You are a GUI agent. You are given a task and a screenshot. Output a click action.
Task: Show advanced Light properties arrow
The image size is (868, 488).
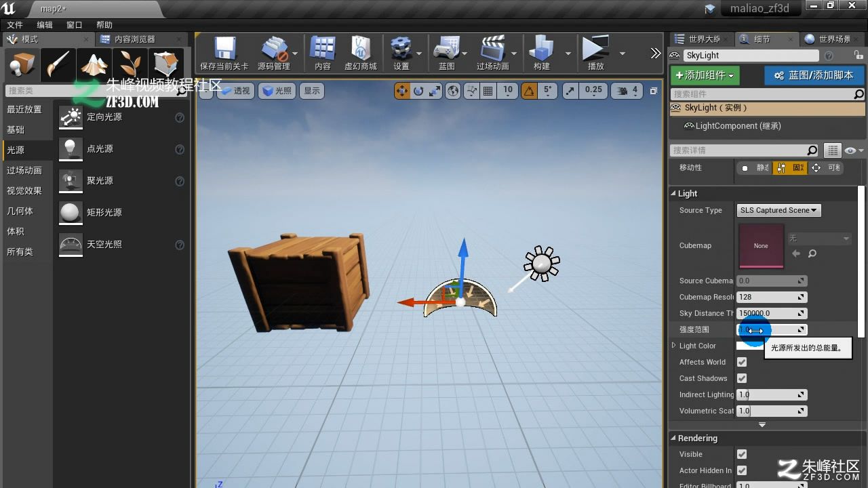click(x=762, y=425)
